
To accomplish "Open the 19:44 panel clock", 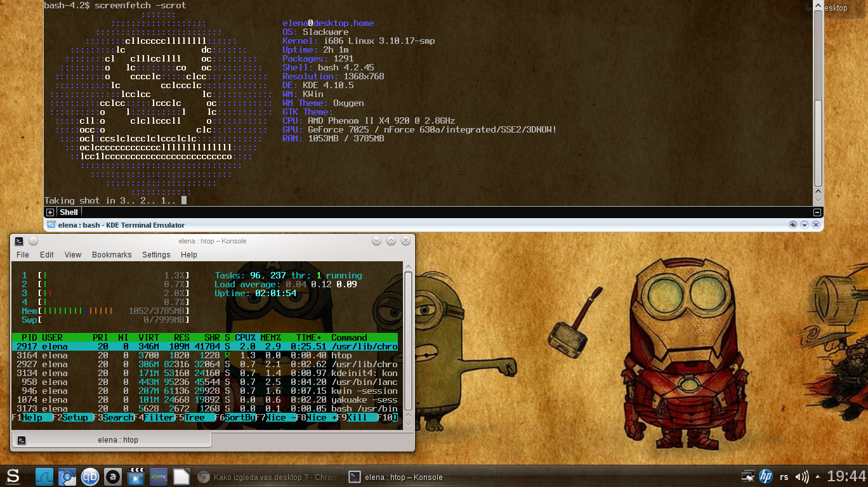I will (x=846, y=476).
